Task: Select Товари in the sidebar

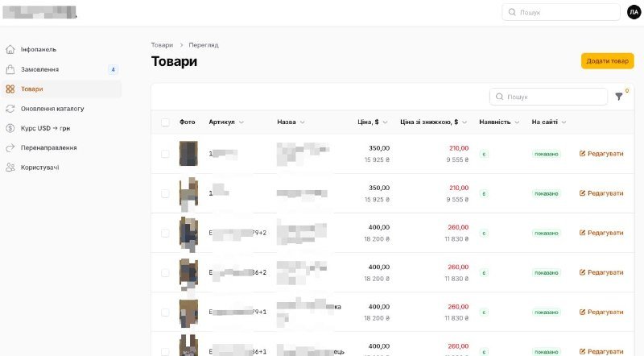Action: click(x=62, y=89)
